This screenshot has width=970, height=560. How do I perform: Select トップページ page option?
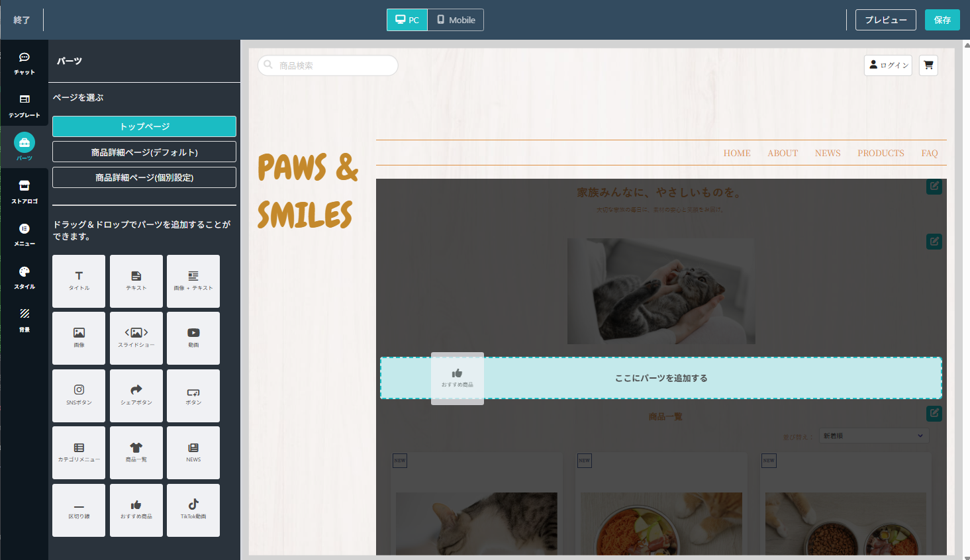point(144,126)
